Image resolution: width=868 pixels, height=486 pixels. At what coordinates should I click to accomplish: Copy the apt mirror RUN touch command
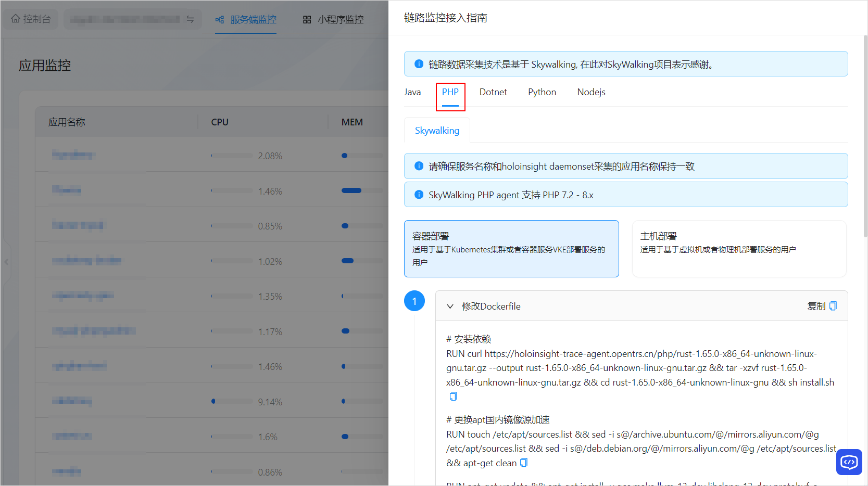[524, 463]
